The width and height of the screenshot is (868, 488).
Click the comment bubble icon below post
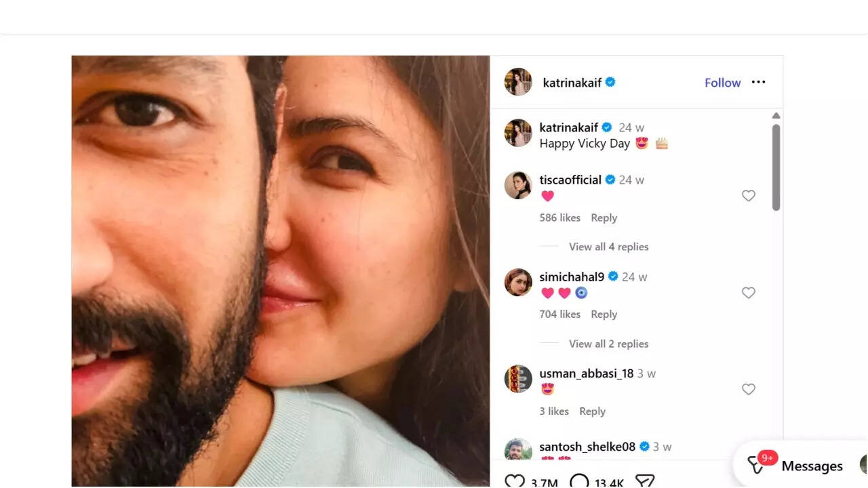pos(579,481)
